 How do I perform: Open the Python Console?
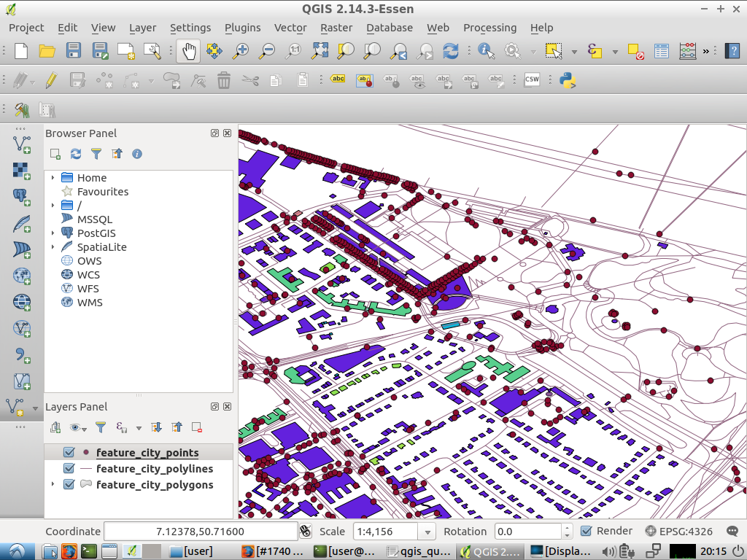[x=568, y=80]
